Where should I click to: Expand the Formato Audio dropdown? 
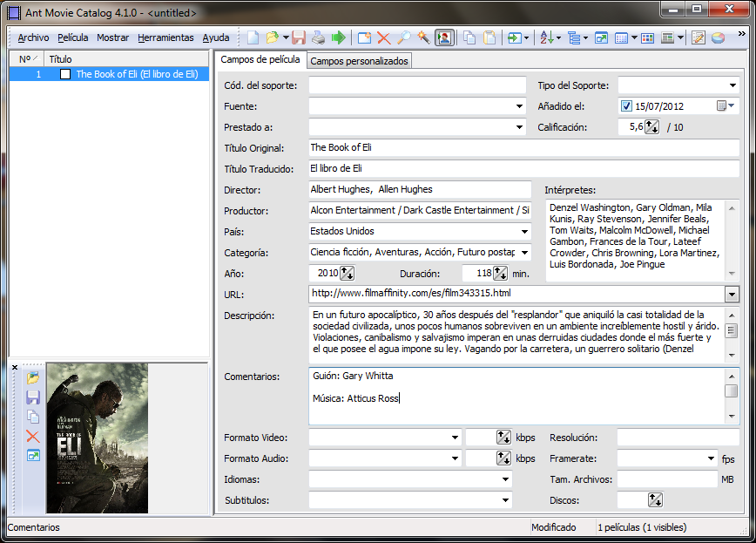(455, 458)
